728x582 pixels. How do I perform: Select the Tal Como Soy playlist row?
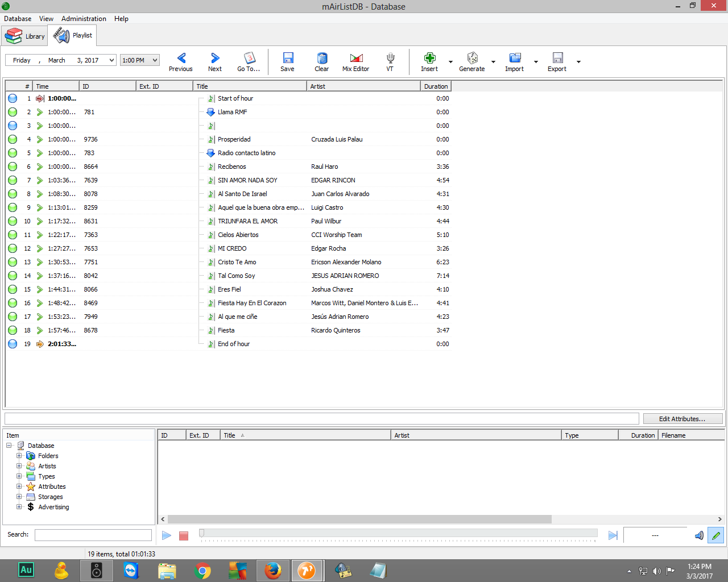click(228, 276)
